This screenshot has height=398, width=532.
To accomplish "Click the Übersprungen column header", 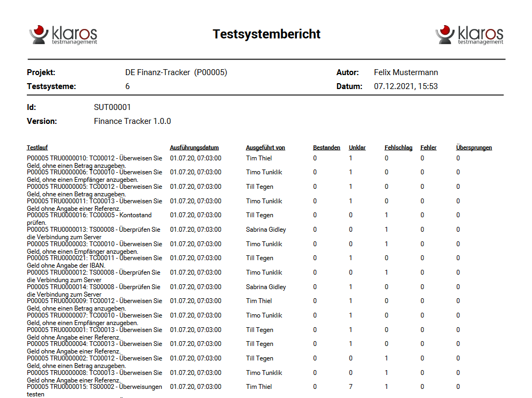I will 474,148.
